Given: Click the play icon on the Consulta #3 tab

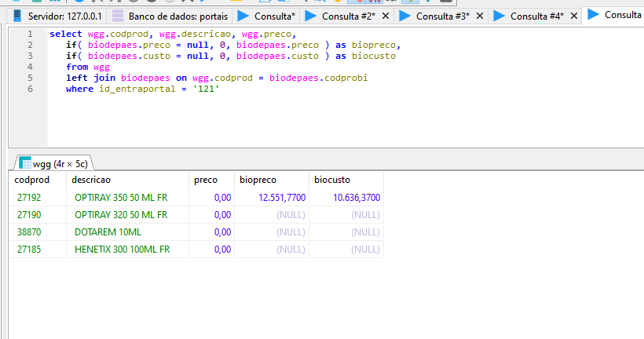Looking at the screenshot, I should [x=404, y=16].
